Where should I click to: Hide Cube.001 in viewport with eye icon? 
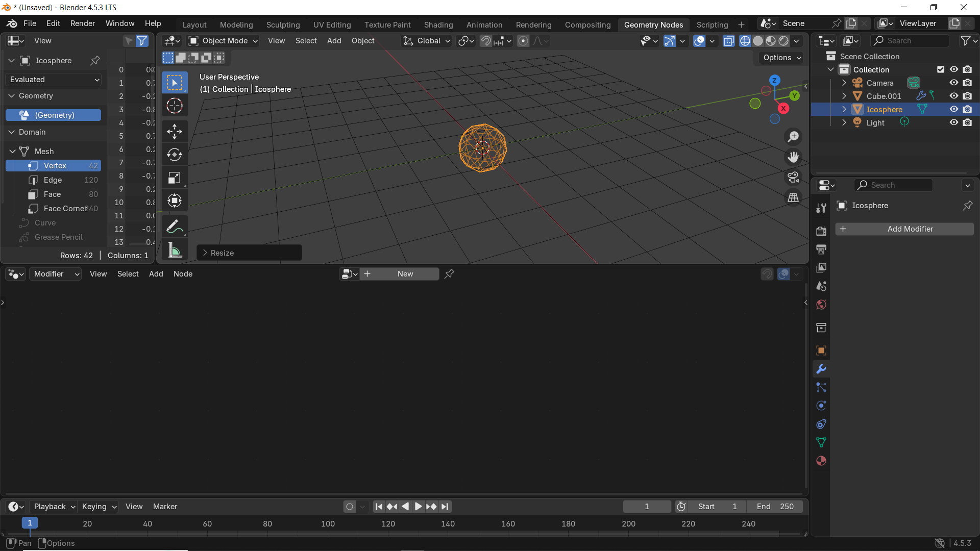pyautogui.click(x=953, y=96)
